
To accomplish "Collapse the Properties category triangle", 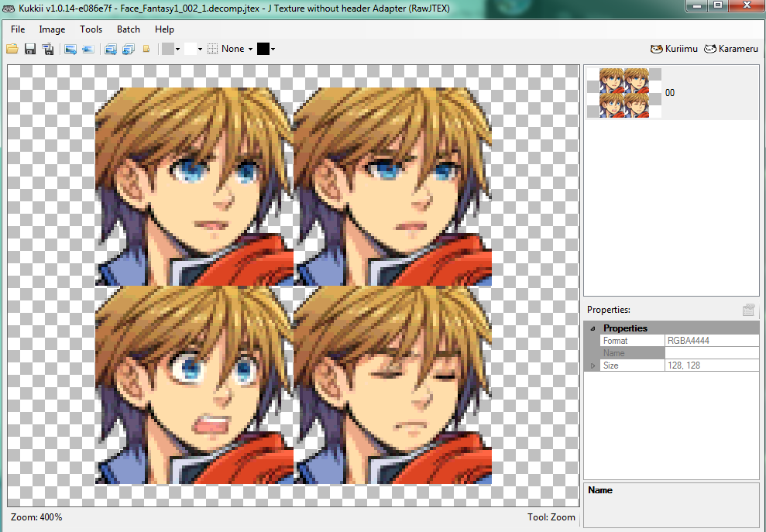I will (593, 328).
